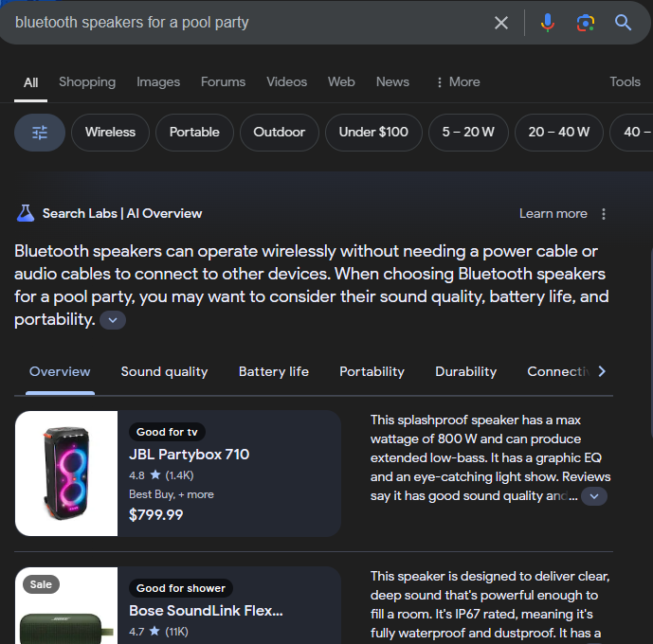
Task: Open Search Labs flask icon
Action: pyautogui.click(x=26, y=213)
